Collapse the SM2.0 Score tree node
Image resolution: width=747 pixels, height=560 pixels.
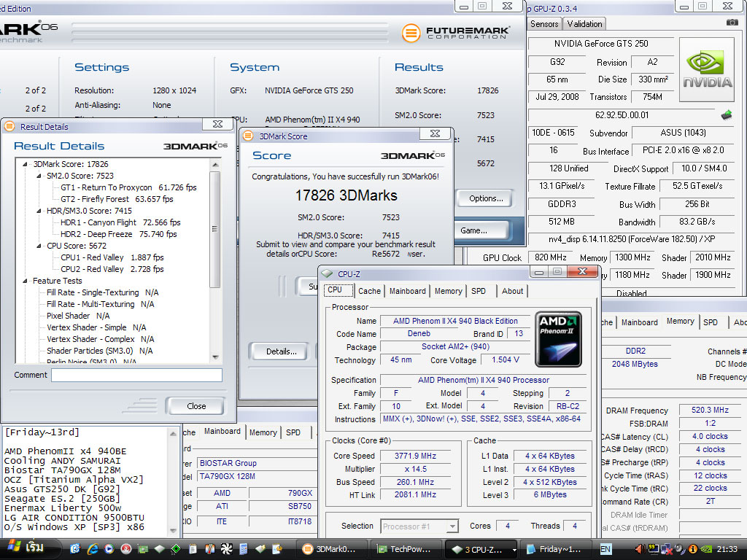(39, 176)
